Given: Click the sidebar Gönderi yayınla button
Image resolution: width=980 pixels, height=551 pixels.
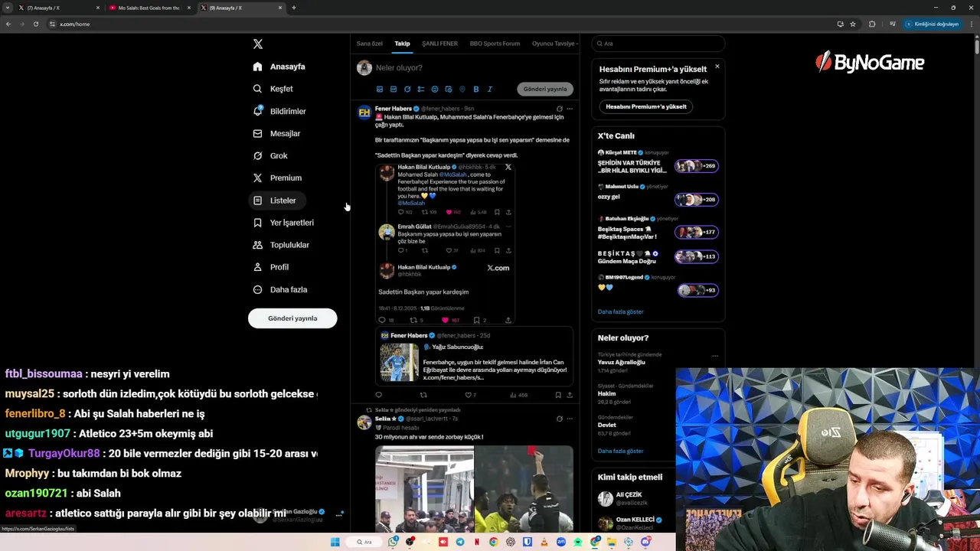Looking at the screenshot, I should [292, 318].
